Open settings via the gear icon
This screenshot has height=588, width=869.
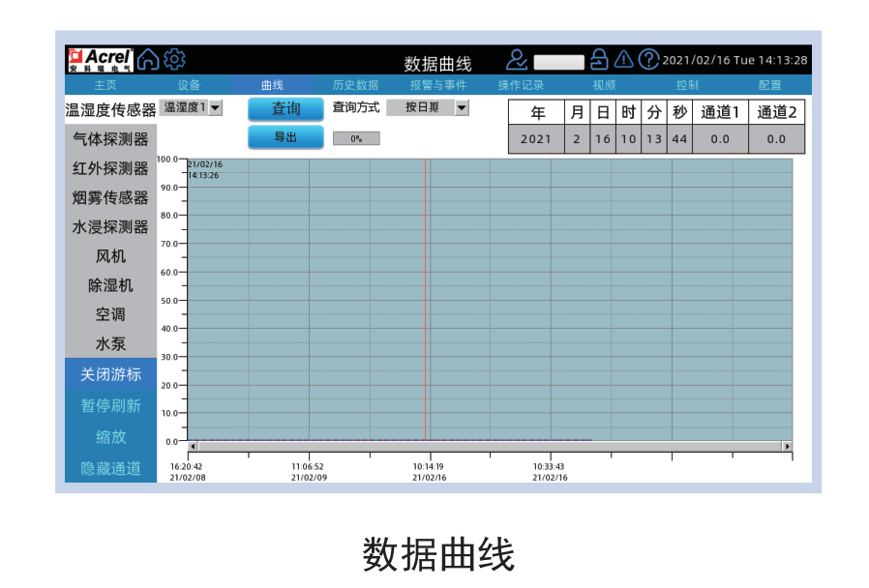click(174, 60)
